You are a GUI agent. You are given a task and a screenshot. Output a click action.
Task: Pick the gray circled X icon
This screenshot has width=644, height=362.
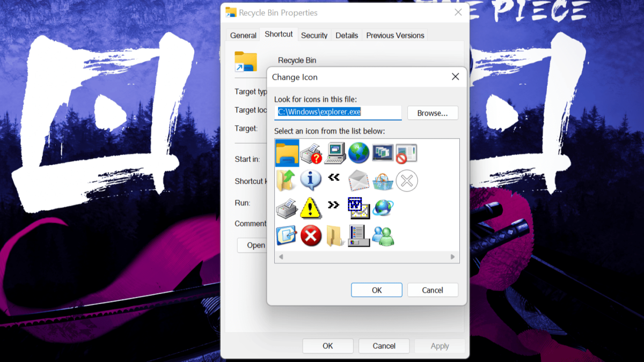coord(407,181)
